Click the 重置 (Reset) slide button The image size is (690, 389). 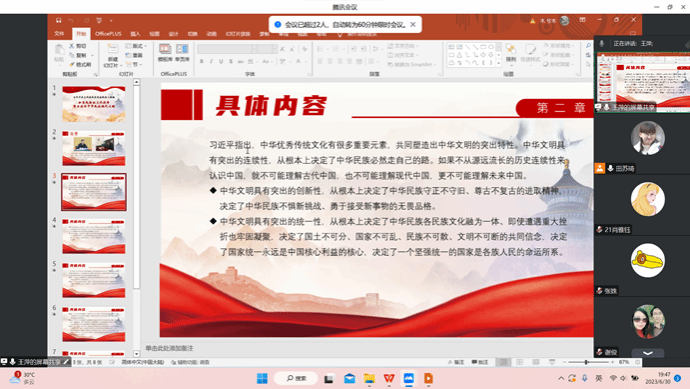coord(134,55)
